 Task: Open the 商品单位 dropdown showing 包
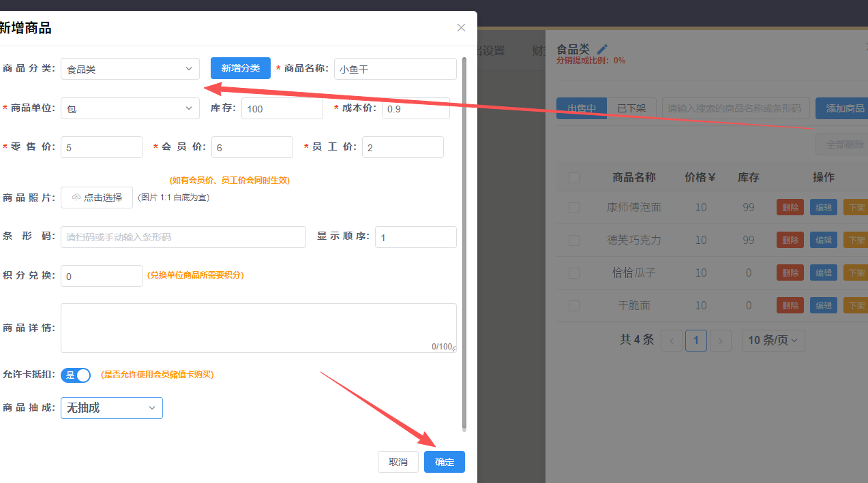point(130,108)
